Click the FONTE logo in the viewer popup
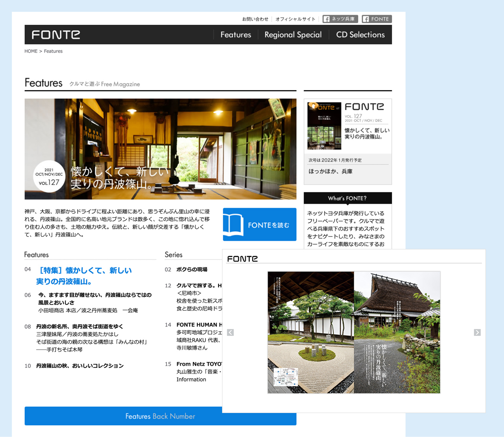Screen dimensions: 504x437 243,258
